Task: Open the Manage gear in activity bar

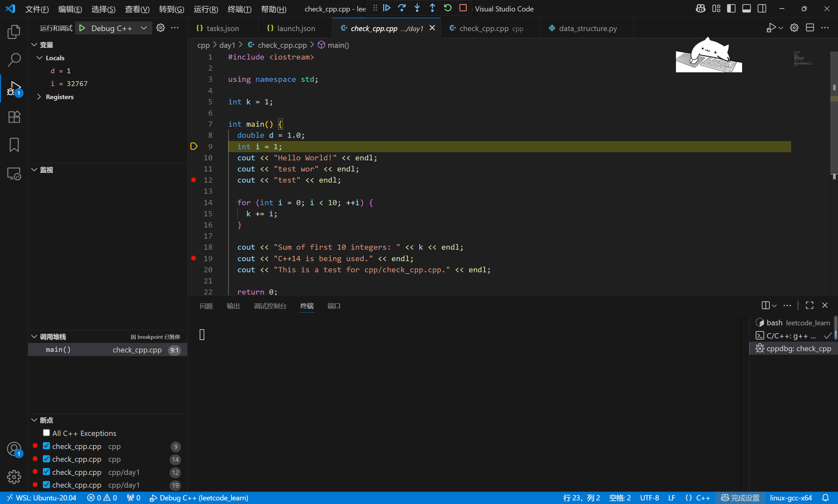Action: 14,477
